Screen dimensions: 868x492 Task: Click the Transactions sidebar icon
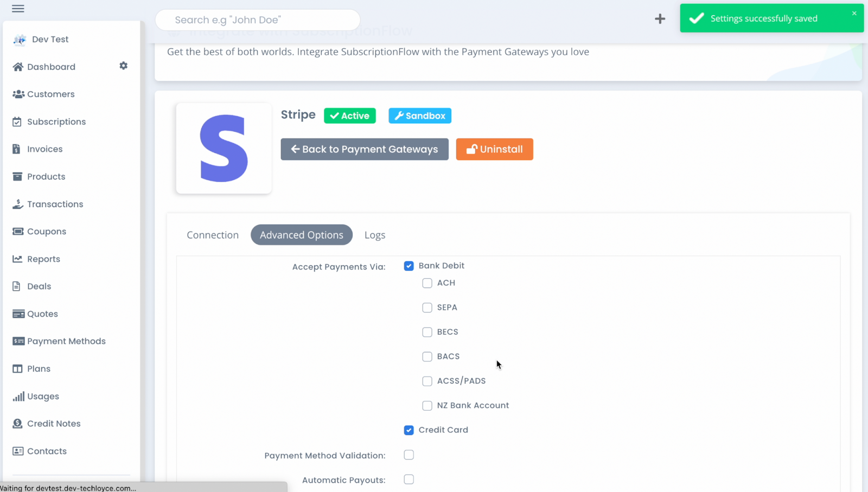point(18,204)
